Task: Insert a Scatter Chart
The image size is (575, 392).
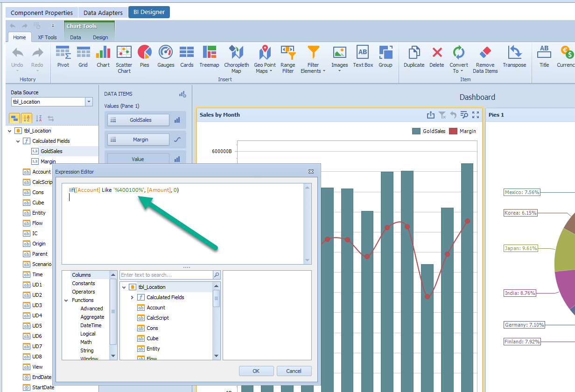Action: pos(124,56)
